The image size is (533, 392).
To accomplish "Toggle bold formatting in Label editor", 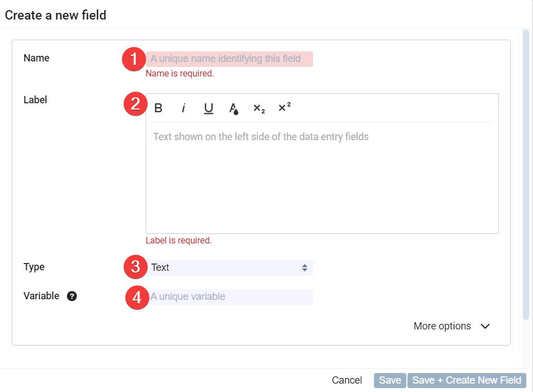I will 159,108.
